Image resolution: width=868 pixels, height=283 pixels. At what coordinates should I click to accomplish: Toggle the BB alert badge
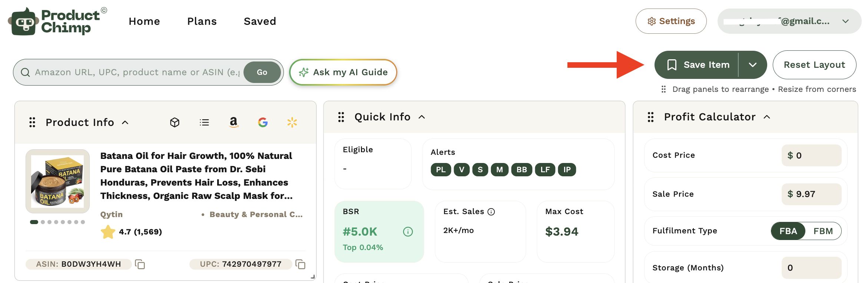(521, 170)
